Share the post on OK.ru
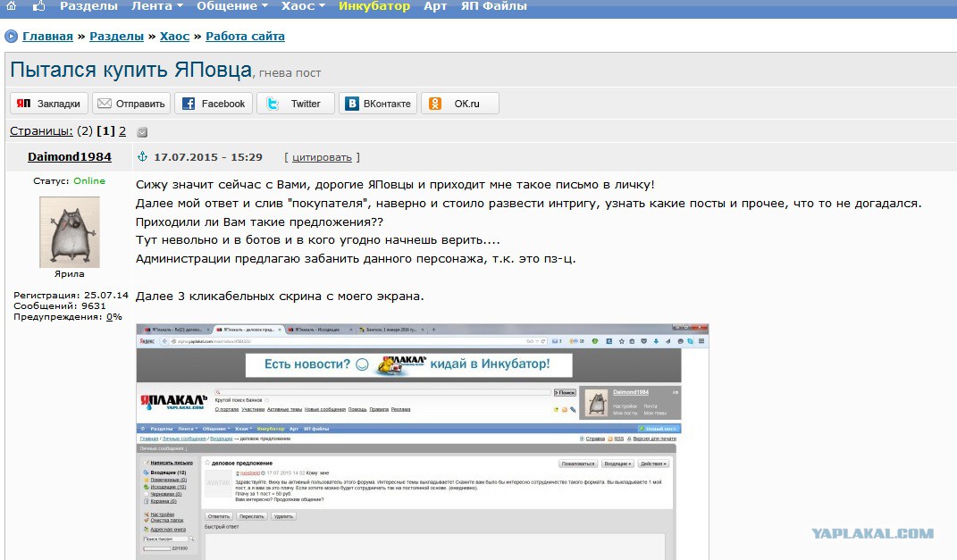 pyautogui.click(x=460, y=103)
